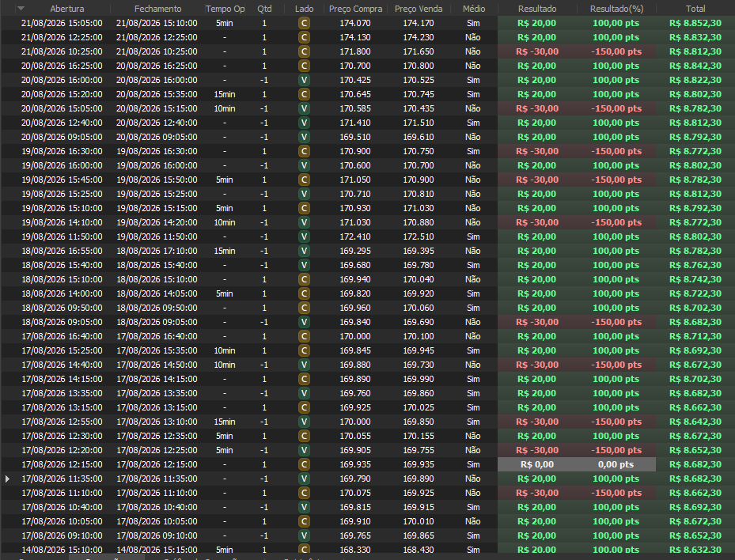Click the C side icon in the 19/08/2026 15:45:00 row
Image resolution: width=735 pixels, height=560 pixels.
tap(304, 180)
